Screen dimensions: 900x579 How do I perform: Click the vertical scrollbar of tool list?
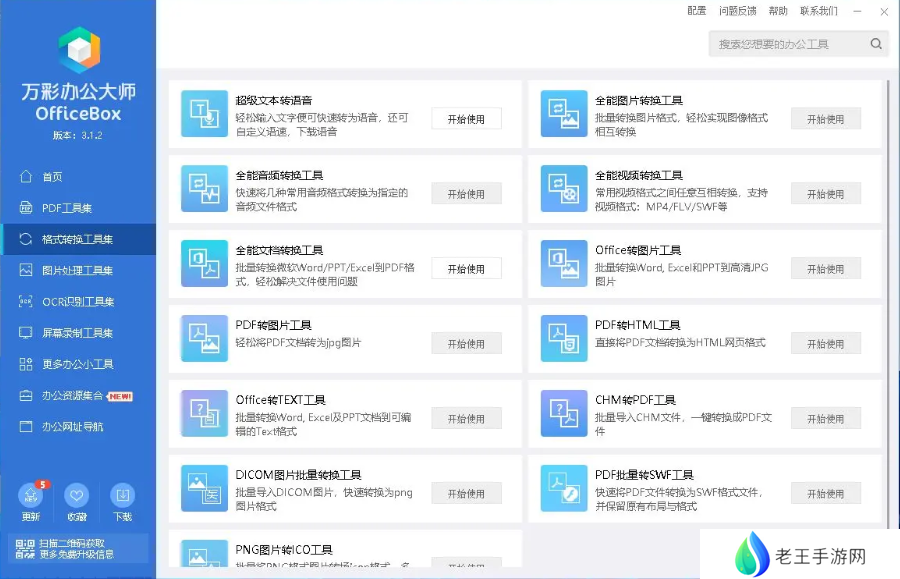(x=887, y=300)
